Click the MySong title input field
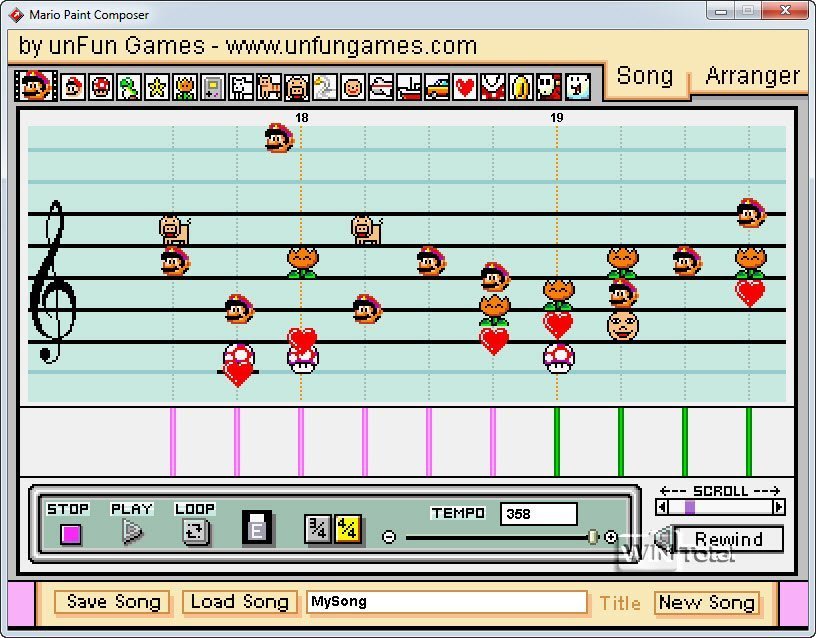 click(447, 602)
